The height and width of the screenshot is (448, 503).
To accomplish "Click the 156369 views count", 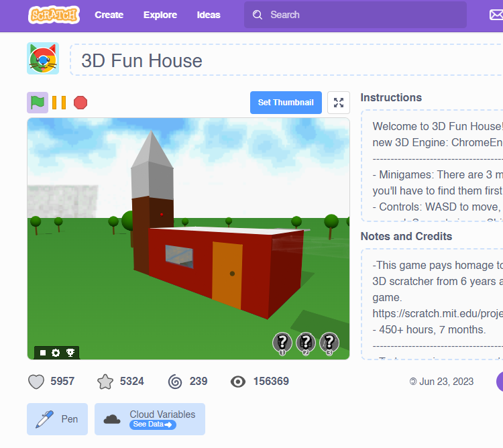I will (x=271, y=382).
